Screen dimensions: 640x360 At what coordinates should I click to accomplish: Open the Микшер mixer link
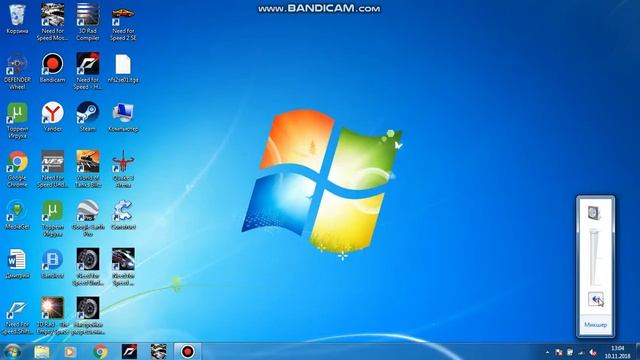point(596,325)
